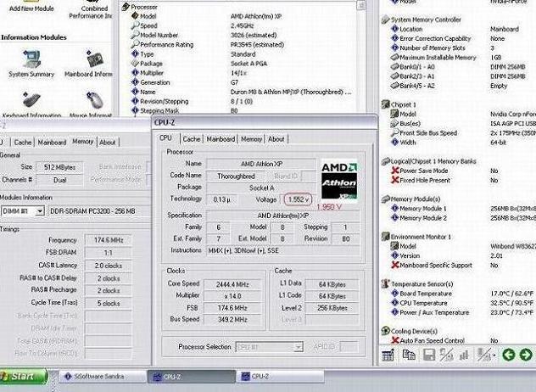The image size is (536, 392).
Task: Click the Temperature Sensor(s) thermometer icon
Action: (385, 283)
